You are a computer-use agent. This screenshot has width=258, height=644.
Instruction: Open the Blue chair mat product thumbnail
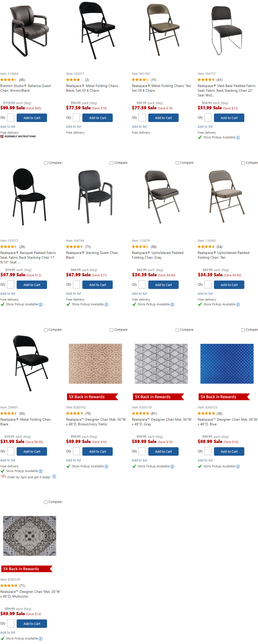227,364
